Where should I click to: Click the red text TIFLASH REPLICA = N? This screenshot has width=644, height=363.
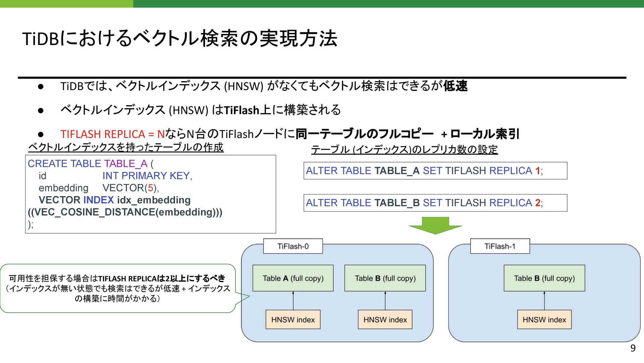click(112, 134)
